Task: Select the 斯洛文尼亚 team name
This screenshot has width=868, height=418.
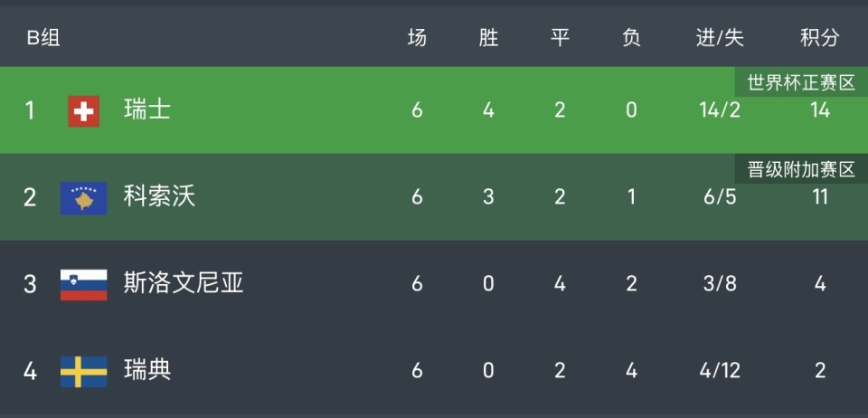Action: 184,283
